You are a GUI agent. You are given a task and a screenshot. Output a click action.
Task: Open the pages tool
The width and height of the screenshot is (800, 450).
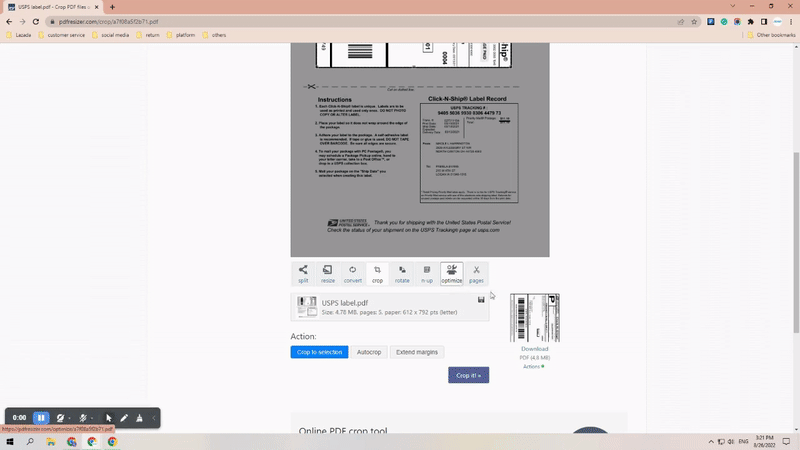(x=476, y=274)
